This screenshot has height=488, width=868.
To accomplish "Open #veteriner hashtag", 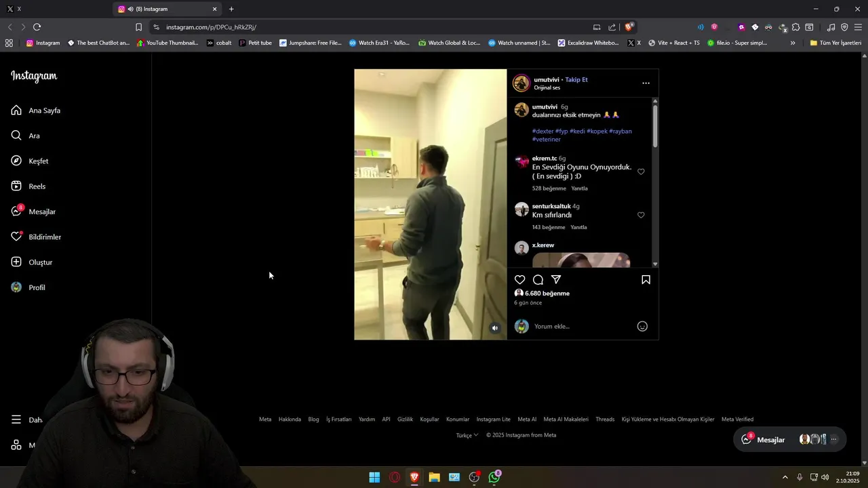I will [547, 140].
